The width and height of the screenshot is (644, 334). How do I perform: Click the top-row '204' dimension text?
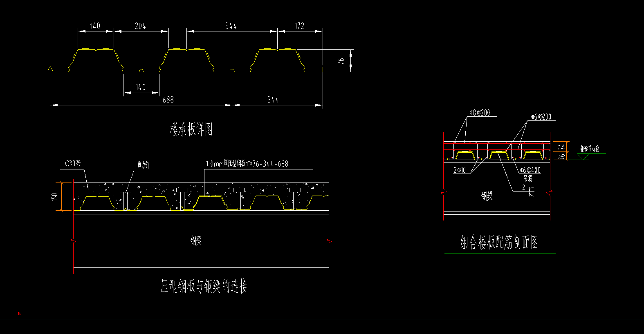tap(140, 26)
